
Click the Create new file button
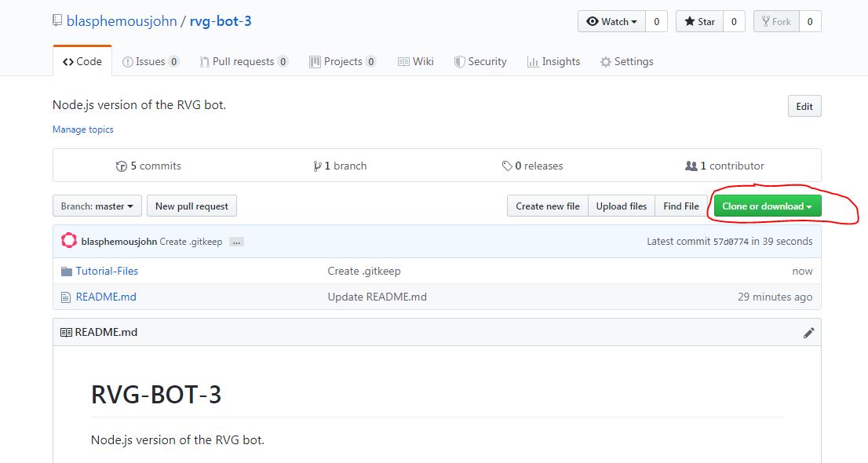tap(548, 206)
